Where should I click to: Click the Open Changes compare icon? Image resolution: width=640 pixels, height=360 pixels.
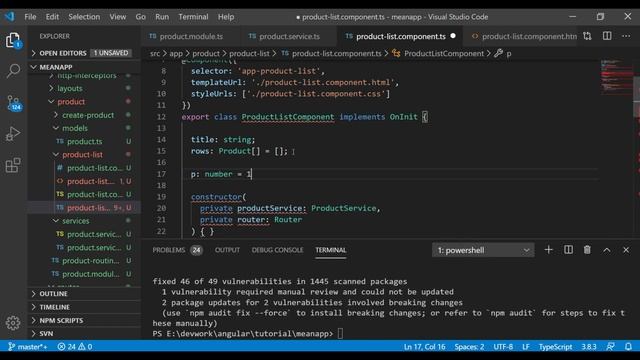[587, 36]
